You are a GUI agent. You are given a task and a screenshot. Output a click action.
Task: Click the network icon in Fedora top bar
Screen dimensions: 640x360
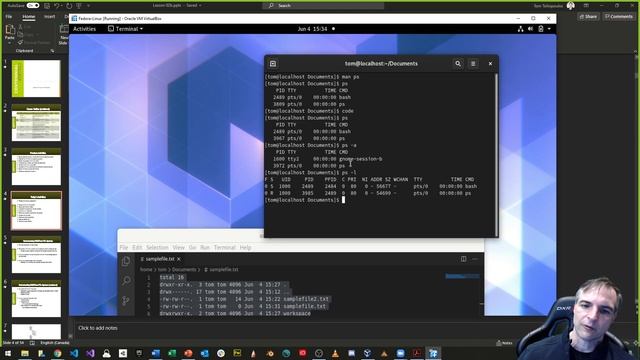pos(520,29)
